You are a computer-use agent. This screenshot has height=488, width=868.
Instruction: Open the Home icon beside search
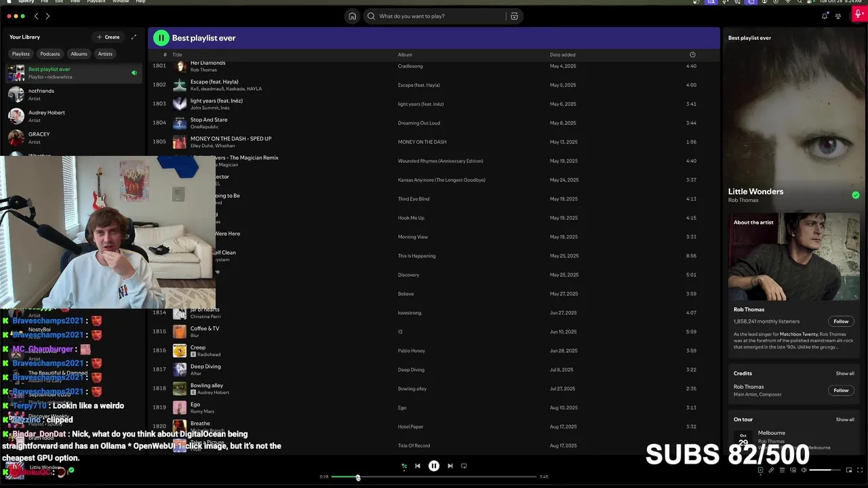352,16
